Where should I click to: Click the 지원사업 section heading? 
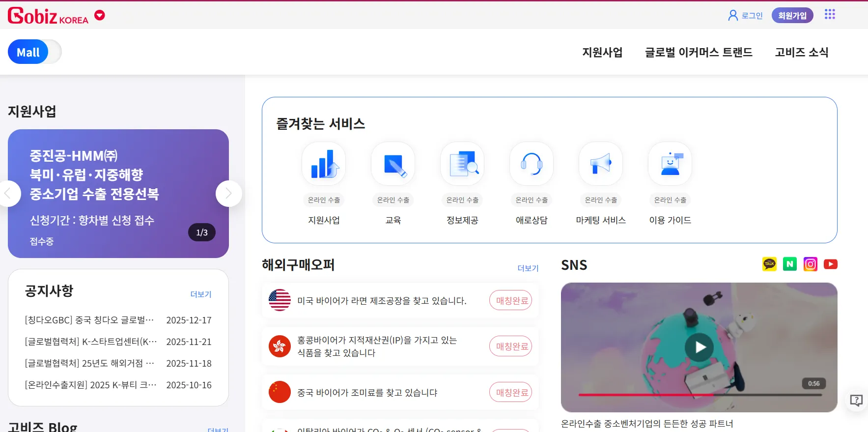coord(32,111)
